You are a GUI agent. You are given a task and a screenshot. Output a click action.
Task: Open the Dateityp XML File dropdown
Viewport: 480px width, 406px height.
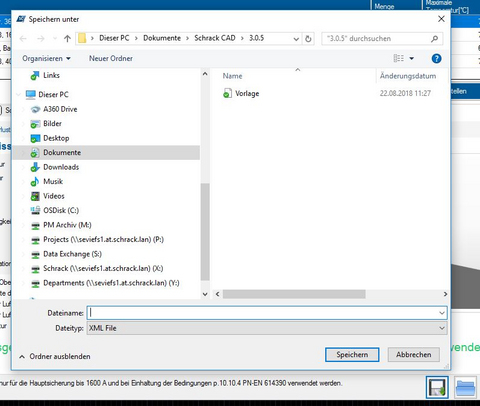coord(267,328)
